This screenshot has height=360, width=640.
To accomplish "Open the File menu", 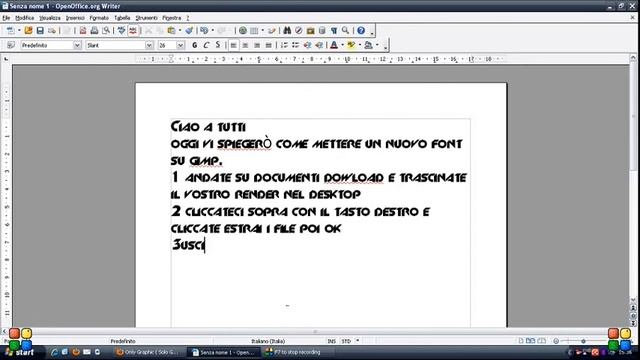I will point(6,18).
